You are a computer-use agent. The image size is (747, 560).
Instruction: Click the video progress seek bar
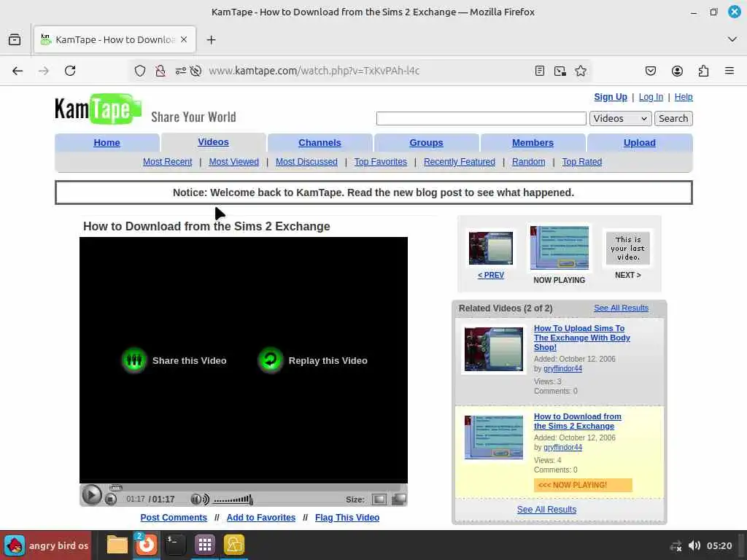[x=255, y=487]
